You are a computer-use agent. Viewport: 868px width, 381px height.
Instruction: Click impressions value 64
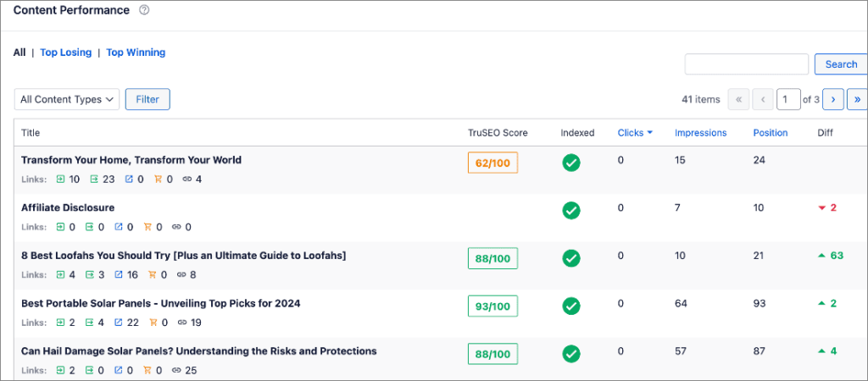(681, 304)
